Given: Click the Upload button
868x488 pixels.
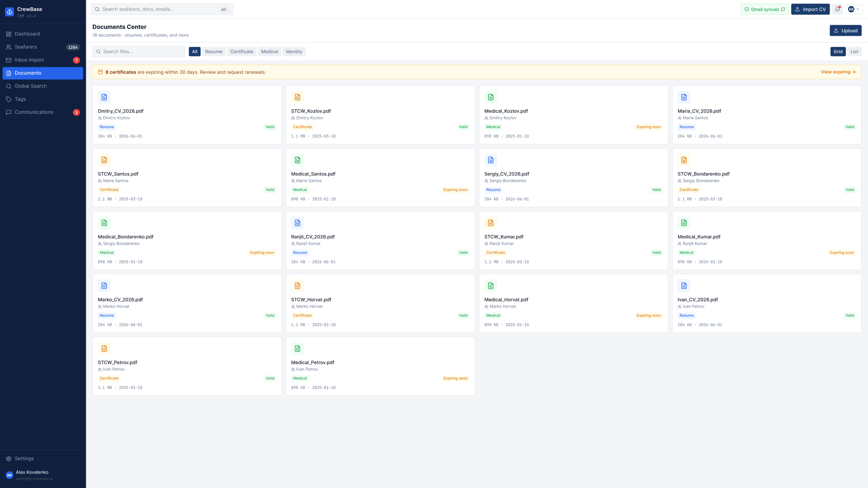Looking at the screenshot, I should tap(845, 31).
